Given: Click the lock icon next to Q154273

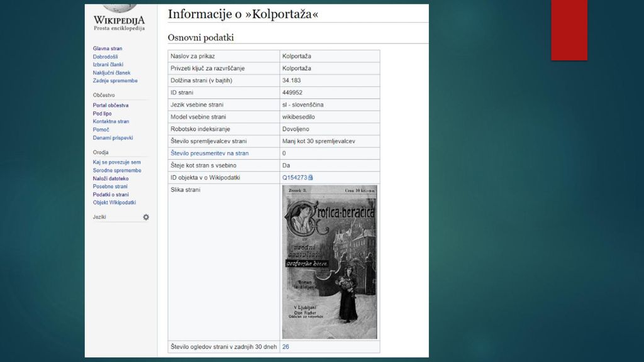Looking at the screenshot, I should pos(311,178).
